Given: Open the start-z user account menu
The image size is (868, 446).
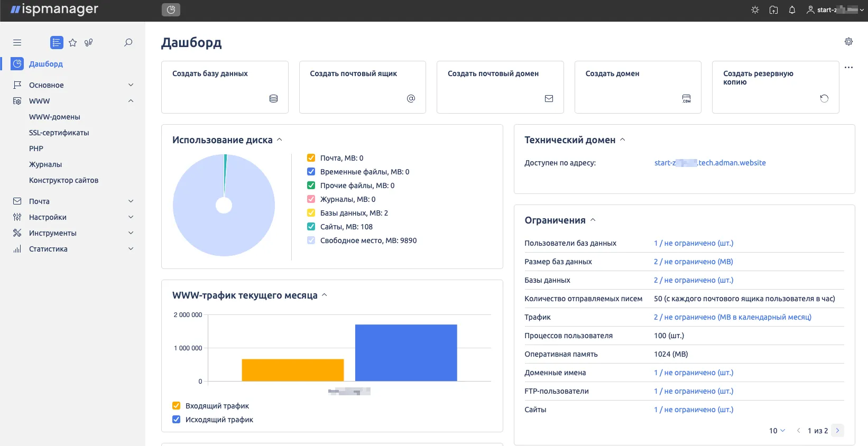Looking at the screenshot, I should click(x=835, y=10).
